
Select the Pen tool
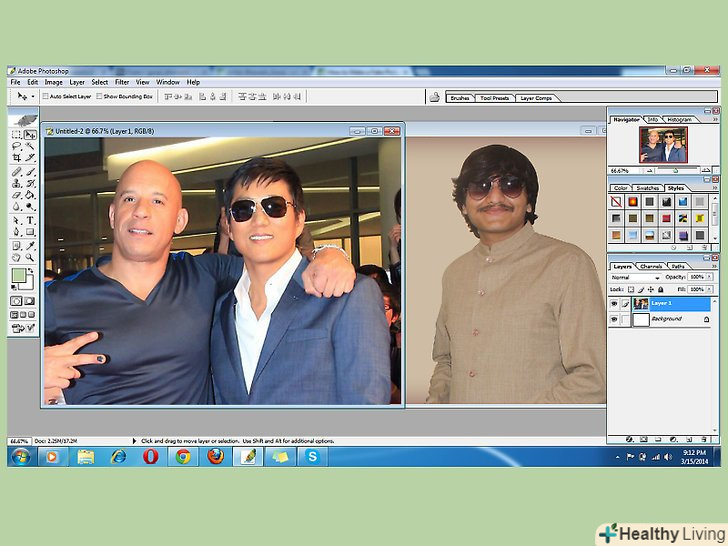[17, 232]
